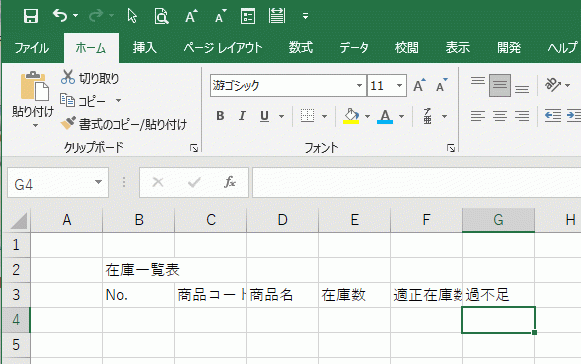The image size is (581, 364).
Task: Open underline style dropdown arrow
Action: click(282, 116)
